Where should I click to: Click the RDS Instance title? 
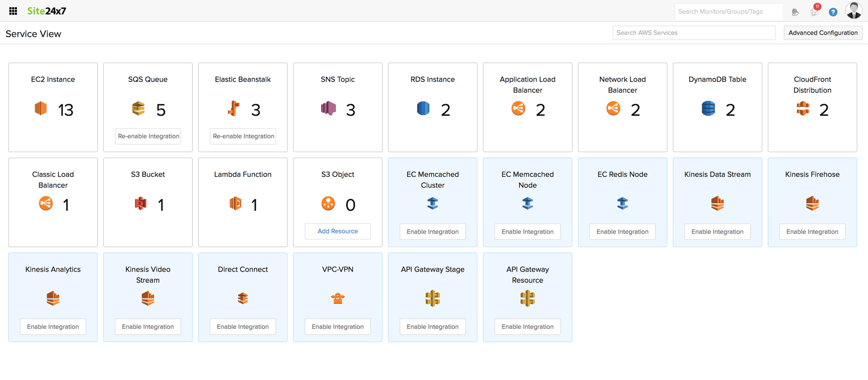(432, 79)
